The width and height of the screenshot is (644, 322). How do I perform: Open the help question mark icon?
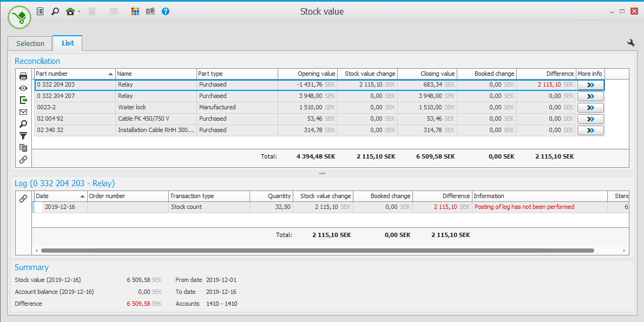(x=166, y=11)
